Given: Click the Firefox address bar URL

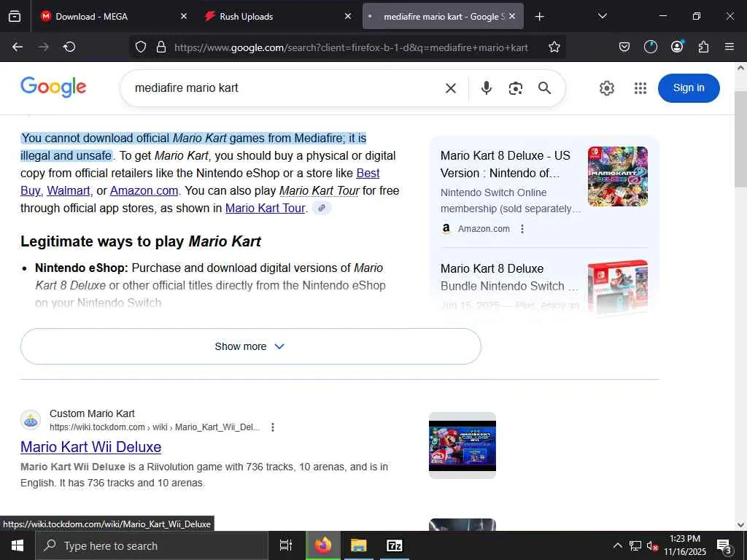Looking at the screenshot, I should [351, 47].
